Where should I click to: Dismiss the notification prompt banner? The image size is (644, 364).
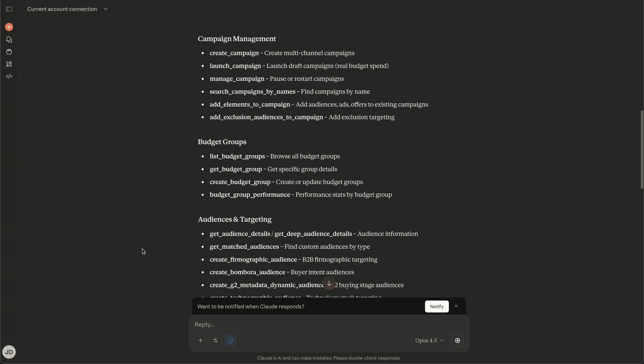(456, 306)
